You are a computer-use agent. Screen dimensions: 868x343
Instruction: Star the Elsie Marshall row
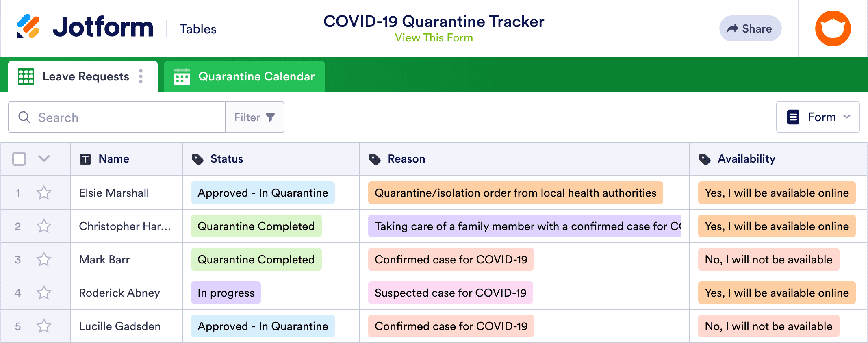pyautogui.click(x=43, y=193)
